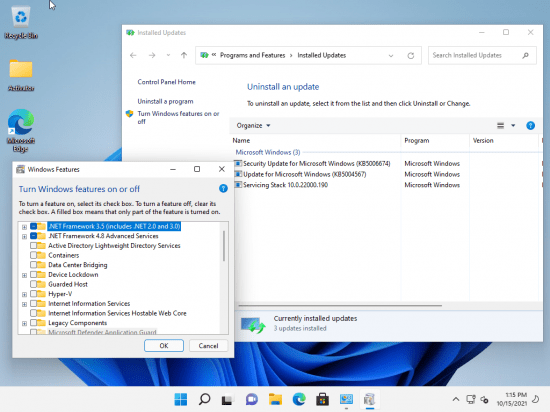This screenshot has width=550, height=412.
Task: Enable Internet Information Services checkbox
Action: pyautogui.click(x=34, y=303)
